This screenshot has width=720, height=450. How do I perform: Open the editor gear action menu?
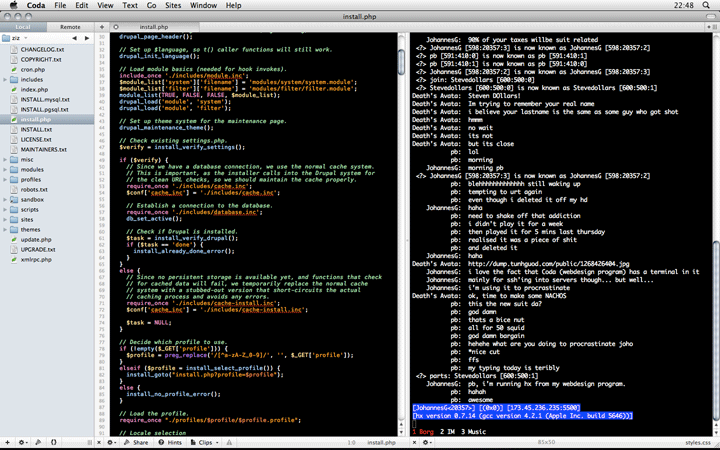112,442
